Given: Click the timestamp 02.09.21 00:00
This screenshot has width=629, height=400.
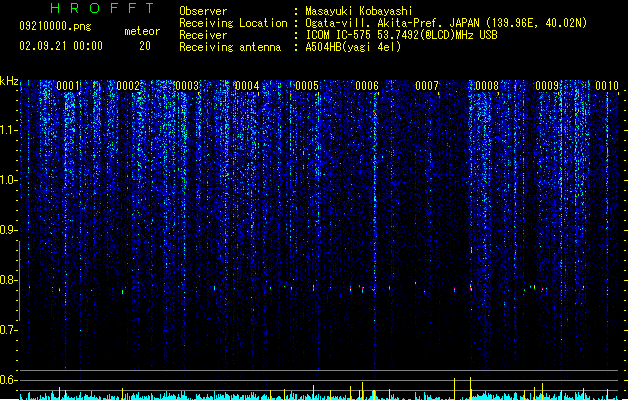Looking at the screenshot, I should coord(61,46).
